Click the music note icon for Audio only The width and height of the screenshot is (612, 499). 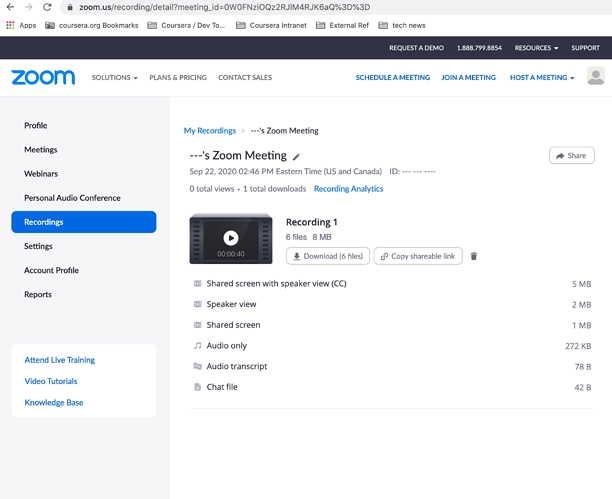197,346
